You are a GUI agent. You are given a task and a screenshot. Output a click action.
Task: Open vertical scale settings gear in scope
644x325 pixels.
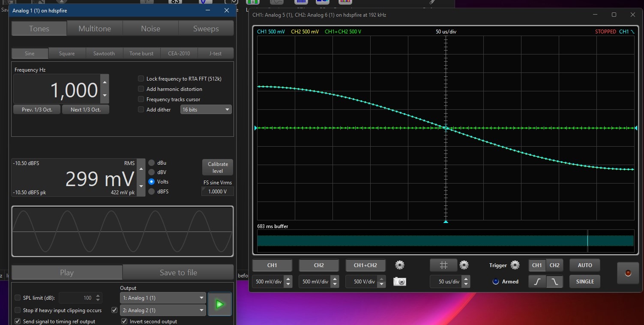click(400, 265)
